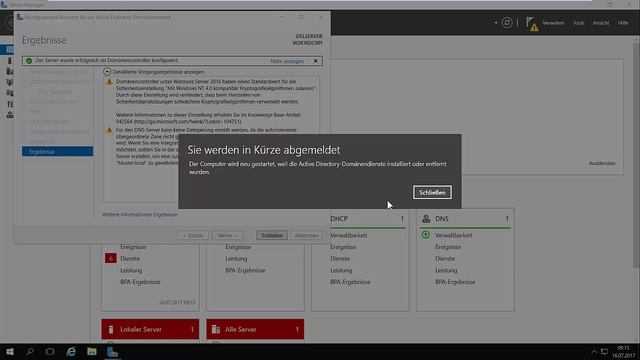Launch Internet Explorer from taskbar
Viewport: 640px width, 360px height.
(71, 351)
